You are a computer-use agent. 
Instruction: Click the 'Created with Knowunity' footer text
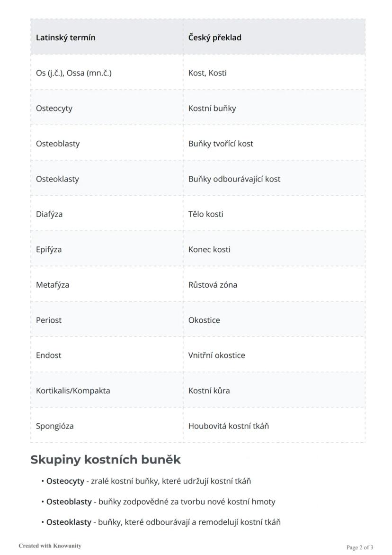click(50, 546)
